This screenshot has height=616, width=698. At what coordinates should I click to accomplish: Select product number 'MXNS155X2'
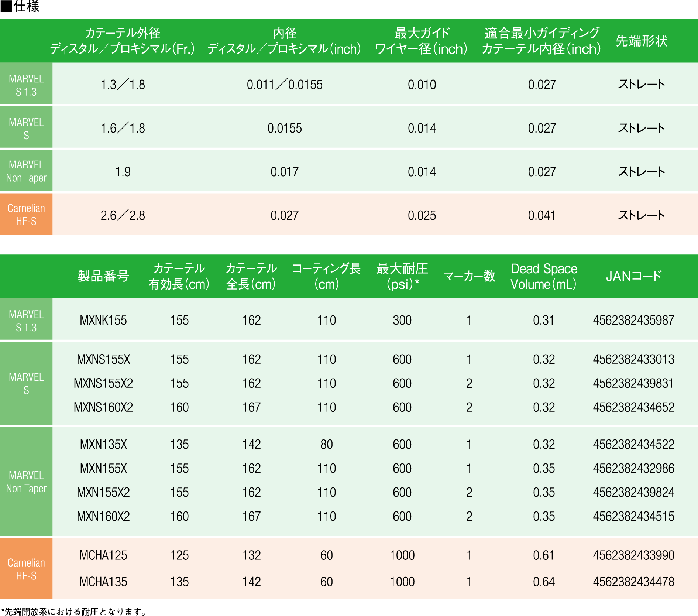click(103, 383)
